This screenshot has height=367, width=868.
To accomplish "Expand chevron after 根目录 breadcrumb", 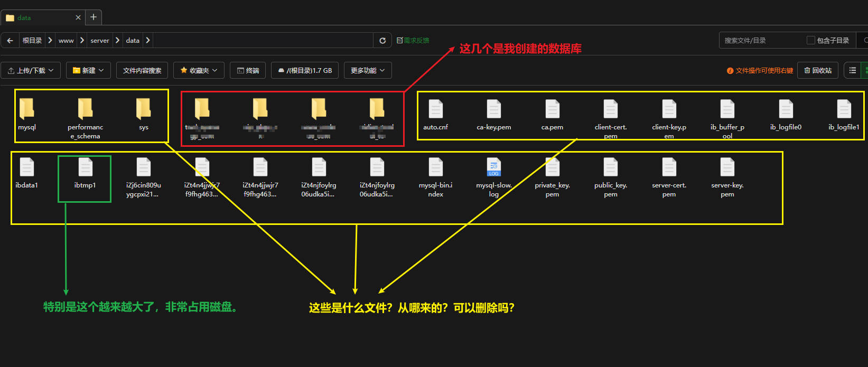I will [x=50, y=40].
